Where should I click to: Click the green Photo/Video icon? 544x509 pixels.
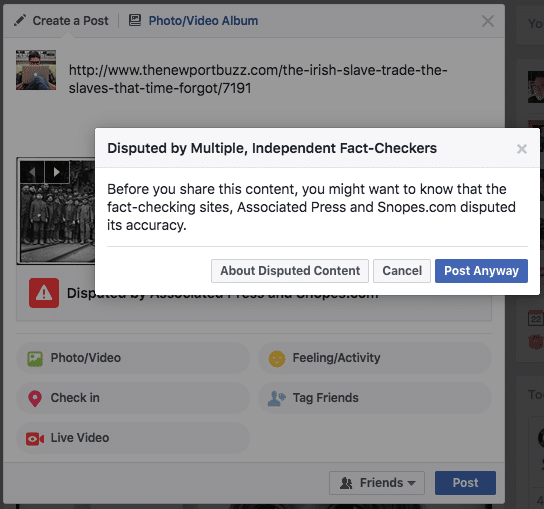tap(35, 358)
